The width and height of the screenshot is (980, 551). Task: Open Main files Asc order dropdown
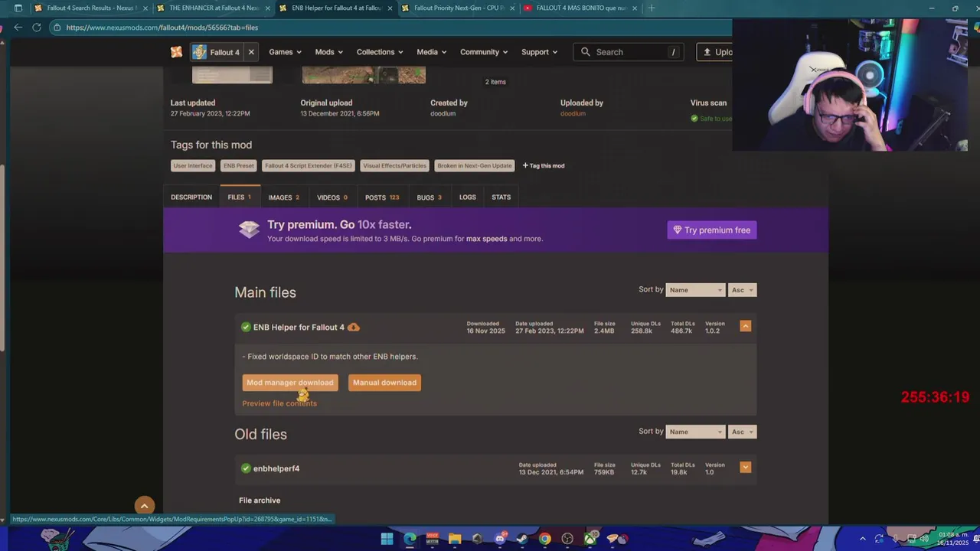742,290
